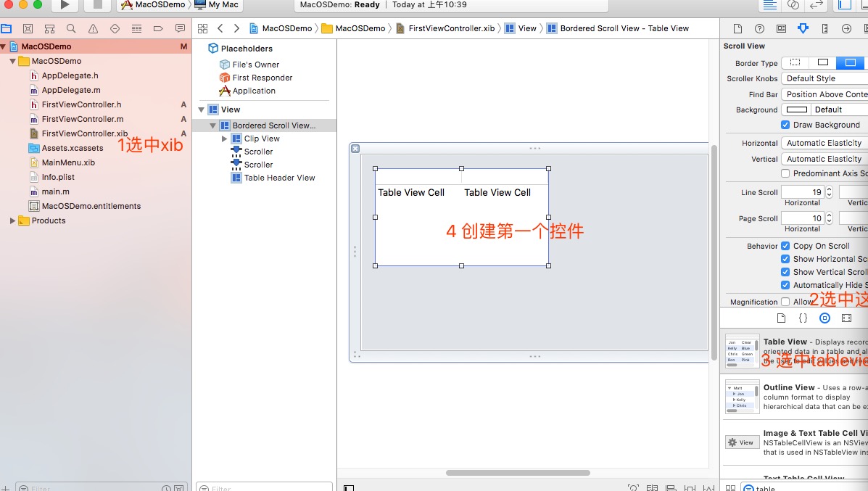Show the Connections inspector arrow icon
This screenshot has height=491, width=868.
[846, 29]
